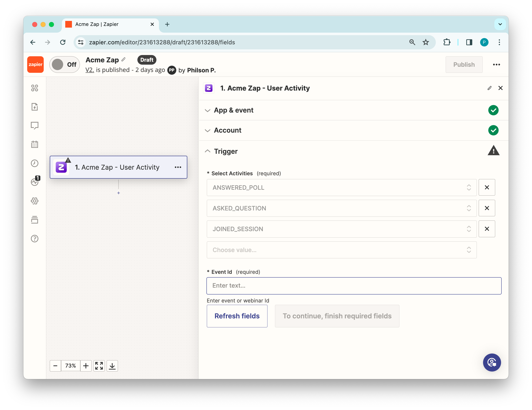Open the three-dot menu on trigger step
The height and width of the screenshot is (410, 532).
coord(178,167)
